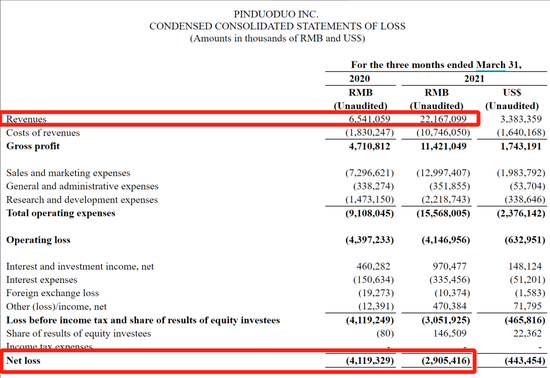Select Share of results of equity investees

pyautogui.click(x=79, y=333)
